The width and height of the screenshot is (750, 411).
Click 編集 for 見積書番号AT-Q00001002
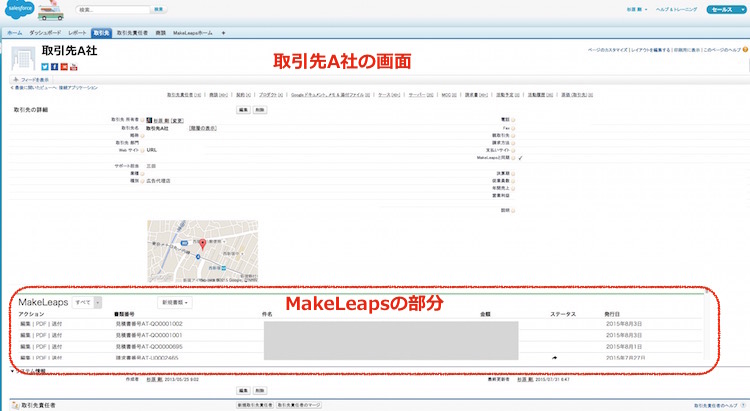(x=25, y=324)
